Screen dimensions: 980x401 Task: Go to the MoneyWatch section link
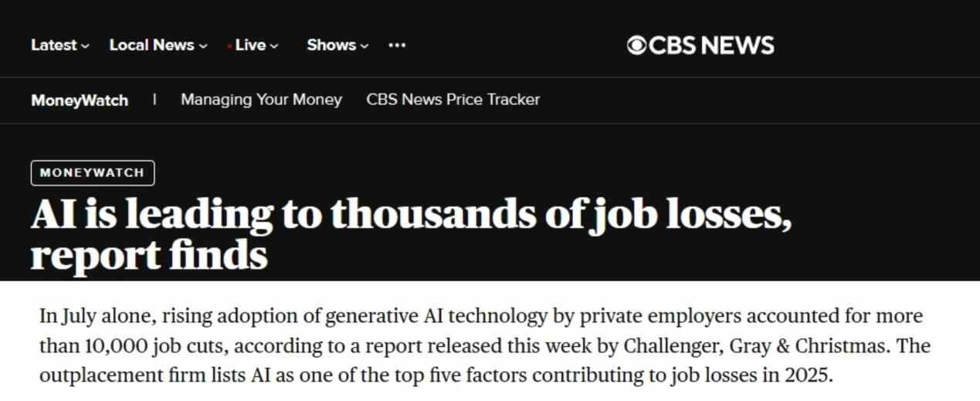[80, 100]
